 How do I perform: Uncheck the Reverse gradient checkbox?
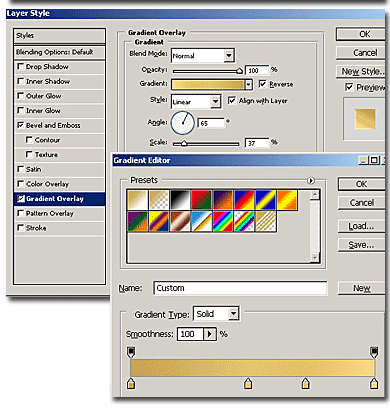[263, 84]
